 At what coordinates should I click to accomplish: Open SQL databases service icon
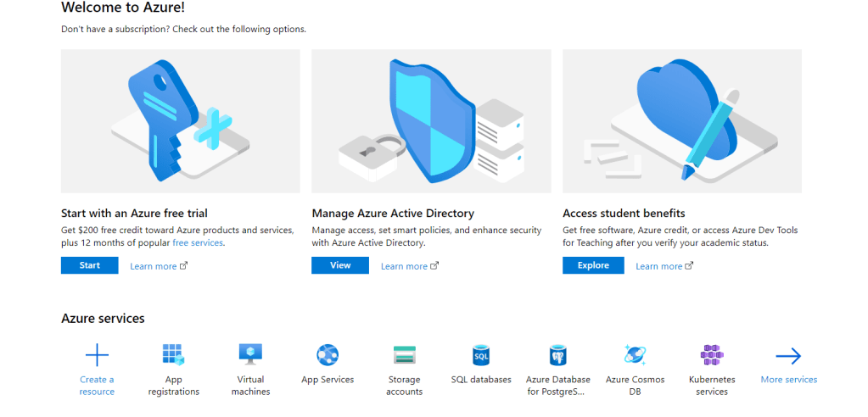(481, 354)
